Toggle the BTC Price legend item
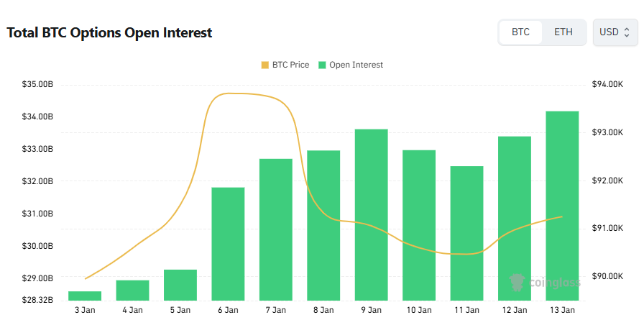This screenshot has height=315, width=644. point(290,65)
